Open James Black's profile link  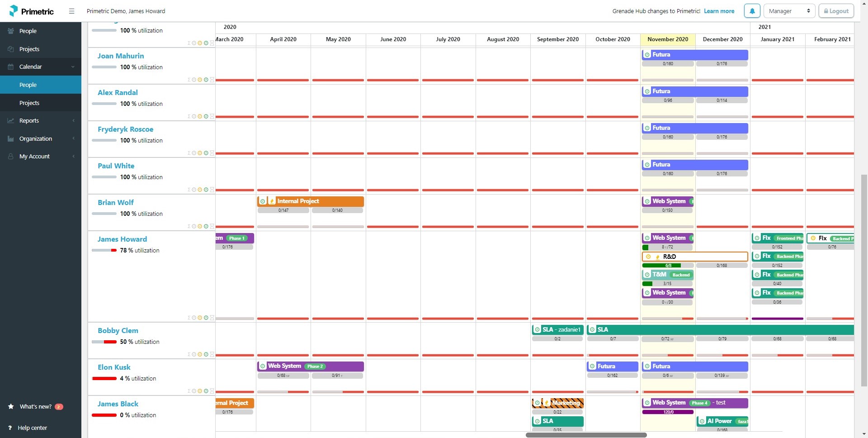(x=118, y=404)
